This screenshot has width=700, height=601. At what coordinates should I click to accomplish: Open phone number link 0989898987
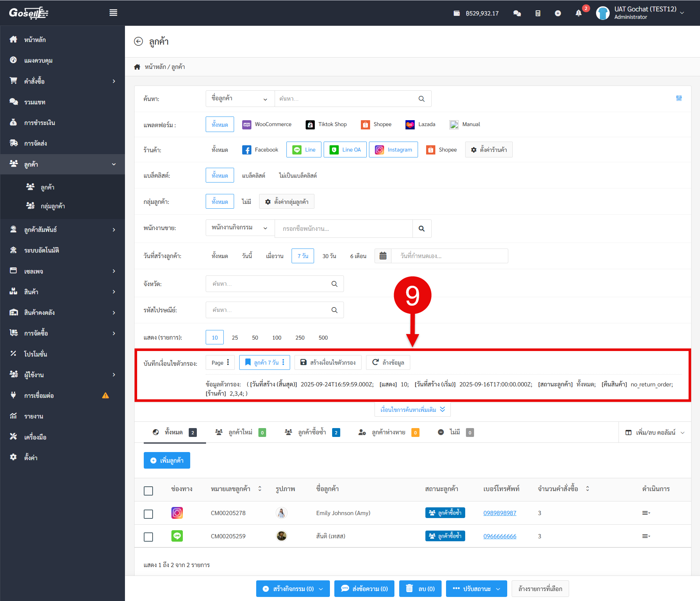tap(499, 513)
